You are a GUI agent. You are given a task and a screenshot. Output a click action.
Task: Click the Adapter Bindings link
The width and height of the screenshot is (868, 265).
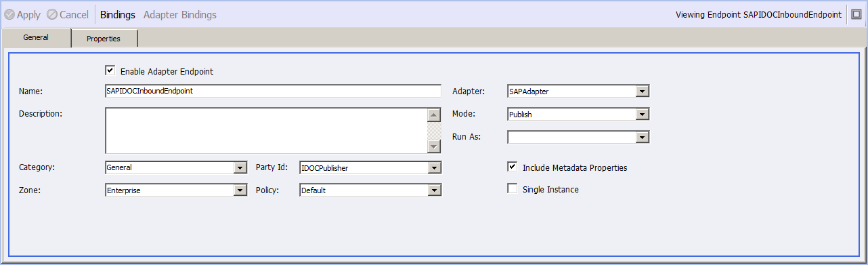point(180,14)
